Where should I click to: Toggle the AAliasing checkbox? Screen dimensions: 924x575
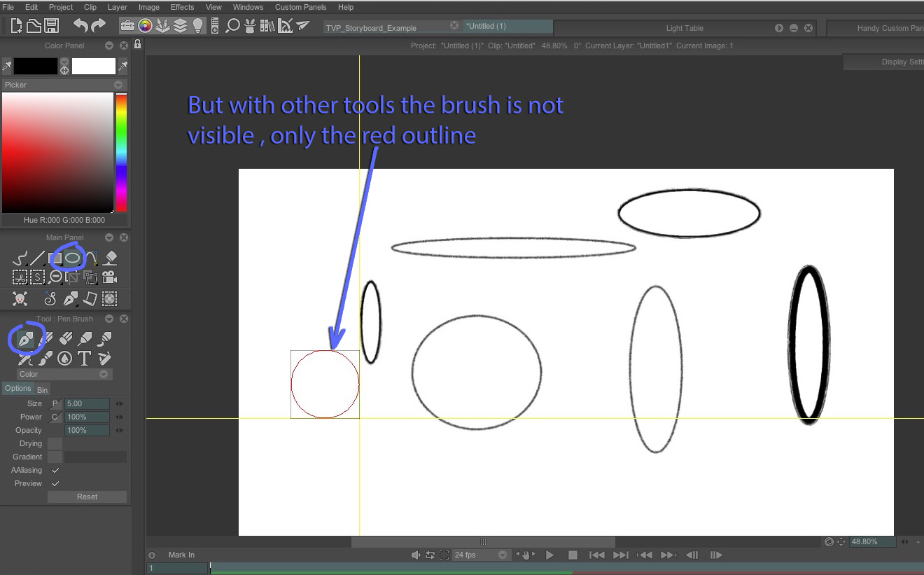pyautogui.click(x=55, y=470)
